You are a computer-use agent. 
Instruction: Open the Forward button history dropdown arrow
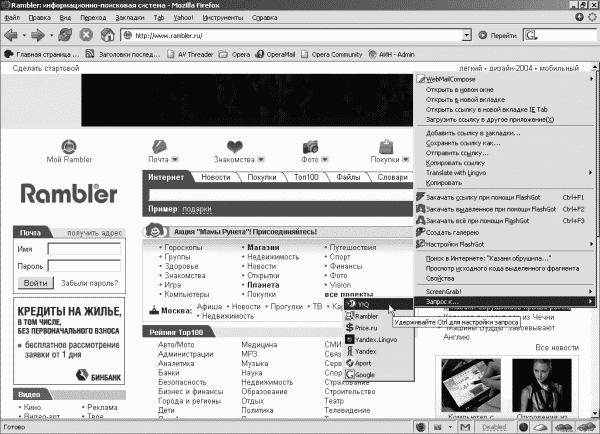51,36
